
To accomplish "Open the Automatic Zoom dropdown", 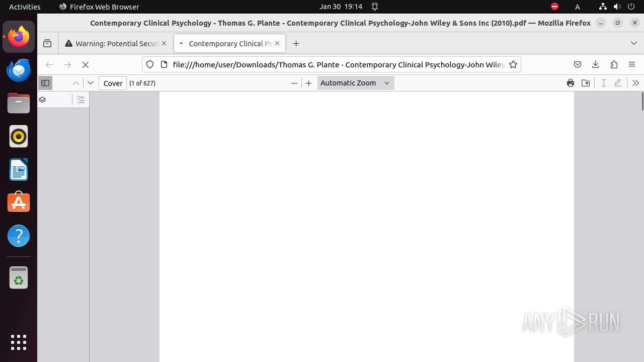I will 356,83.
